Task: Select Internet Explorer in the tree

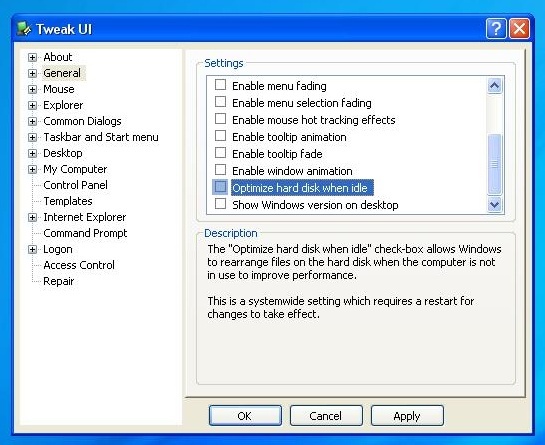Action: 84,217
